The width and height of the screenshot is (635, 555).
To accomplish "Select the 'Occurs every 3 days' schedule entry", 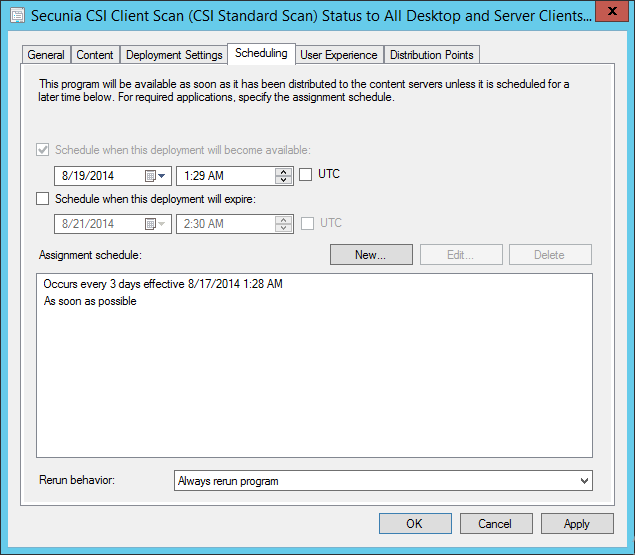I will click(163, 285).
